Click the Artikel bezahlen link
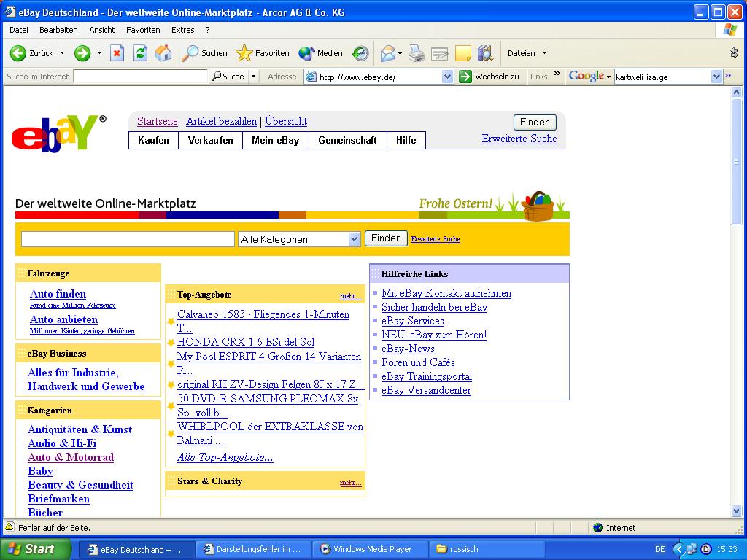Viewport: 747px width, 560px height. coord(221,121)
